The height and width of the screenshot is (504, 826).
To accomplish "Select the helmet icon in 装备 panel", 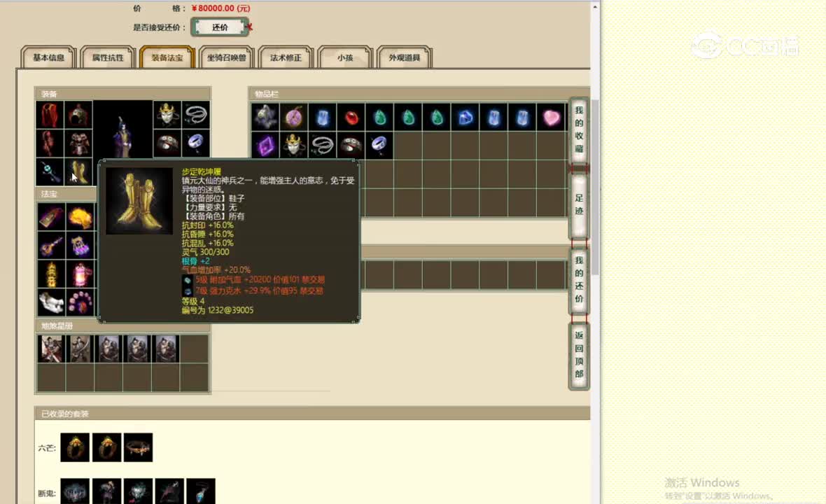I will click(78, 115).
